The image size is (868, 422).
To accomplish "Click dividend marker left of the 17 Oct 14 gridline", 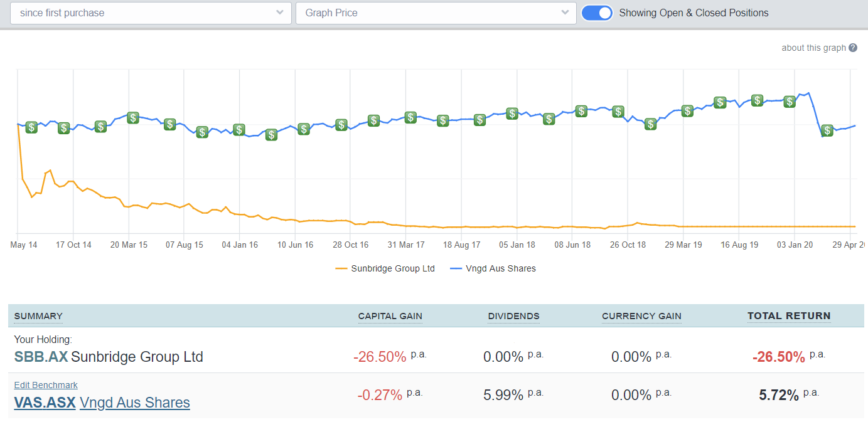I will point(64,128).
